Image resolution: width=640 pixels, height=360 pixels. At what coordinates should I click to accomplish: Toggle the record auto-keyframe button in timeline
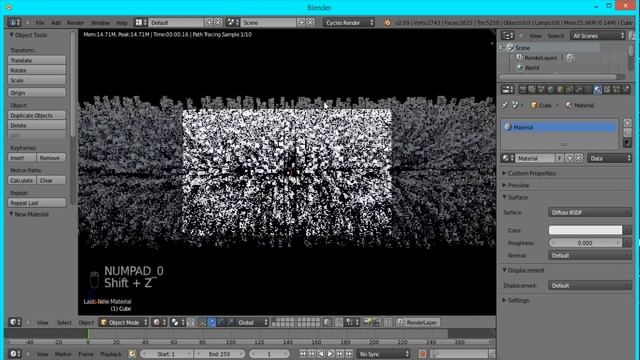422,353
